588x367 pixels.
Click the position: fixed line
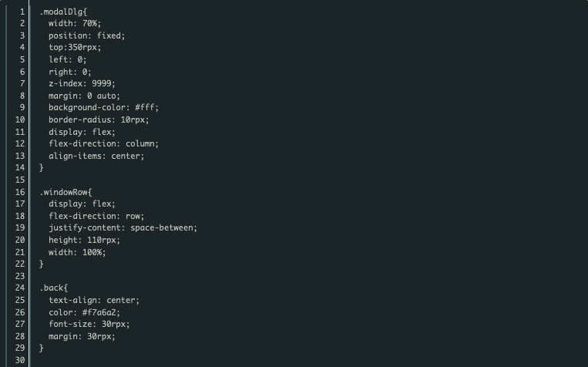(86, 35)
